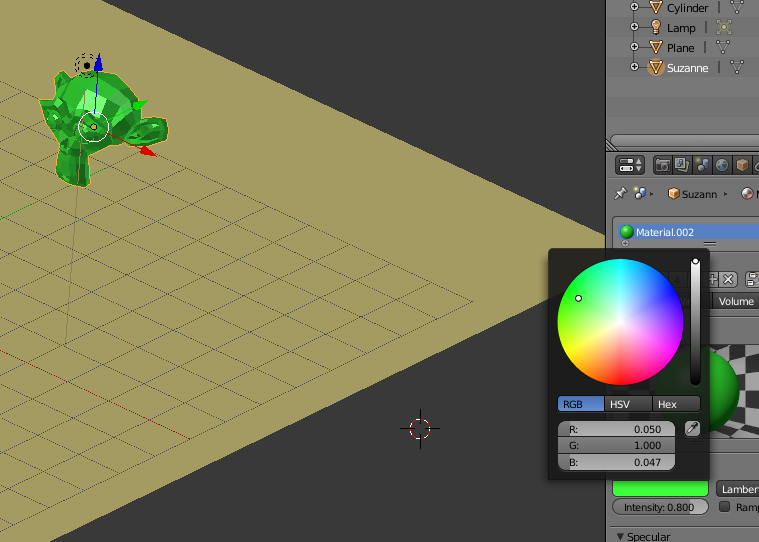The height and width of the screenshot is (542, 759).
Task: Click the Plane name in outliner
Action: click(681, 48)
